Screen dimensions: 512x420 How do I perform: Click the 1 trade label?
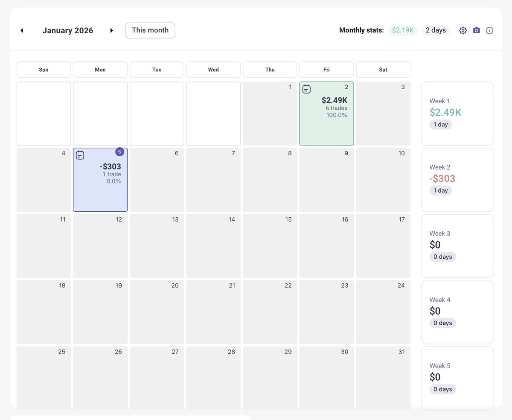pos(112,175)
